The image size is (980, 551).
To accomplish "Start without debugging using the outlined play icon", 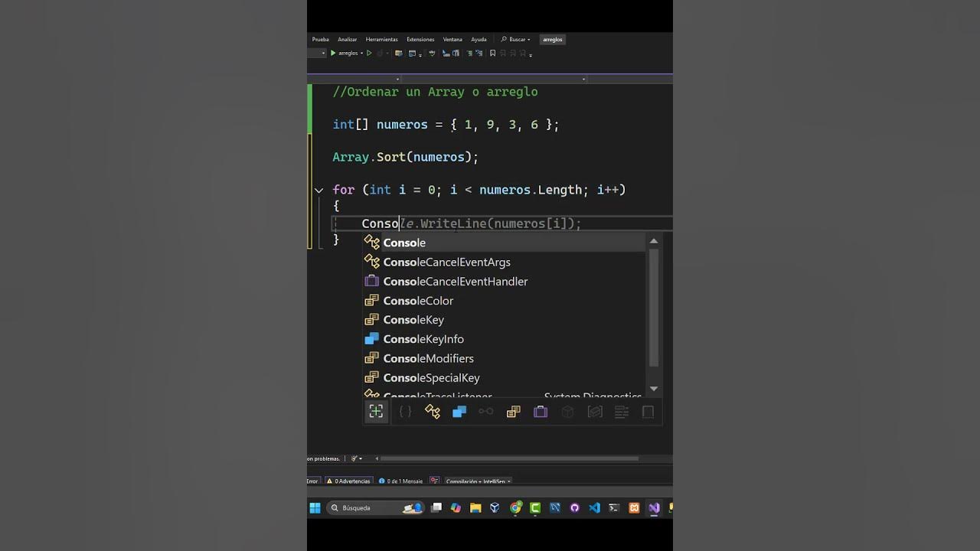I will click(x=369, y=53).
